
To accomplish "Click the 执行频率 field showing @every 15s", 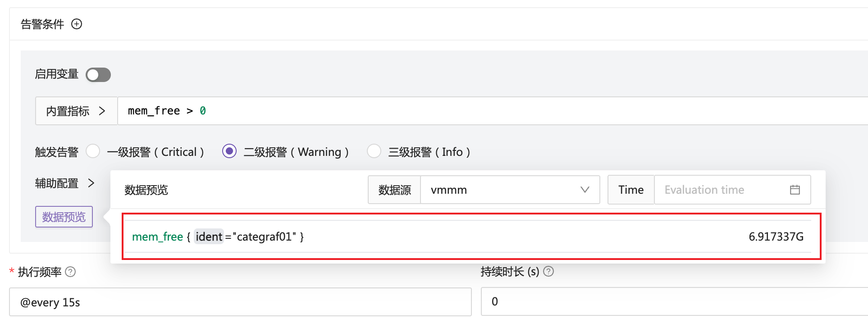I will point(240,302).
